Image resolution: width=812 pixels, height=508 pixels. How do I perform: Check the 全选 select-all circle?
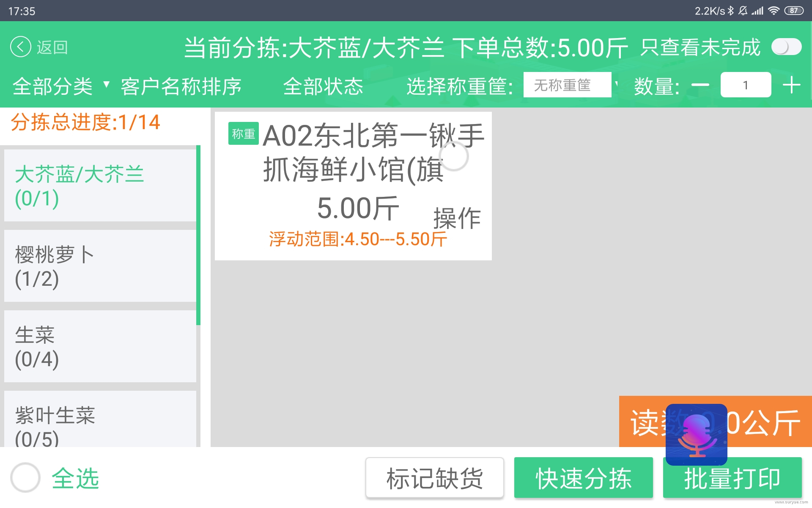pos(25,478)
